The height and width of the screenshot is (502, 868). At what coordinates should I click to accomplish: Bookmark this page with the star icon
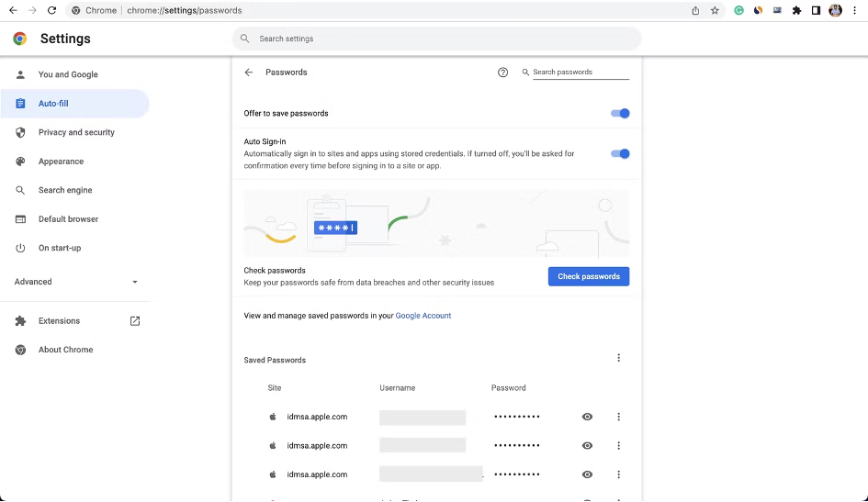(715, 10)
